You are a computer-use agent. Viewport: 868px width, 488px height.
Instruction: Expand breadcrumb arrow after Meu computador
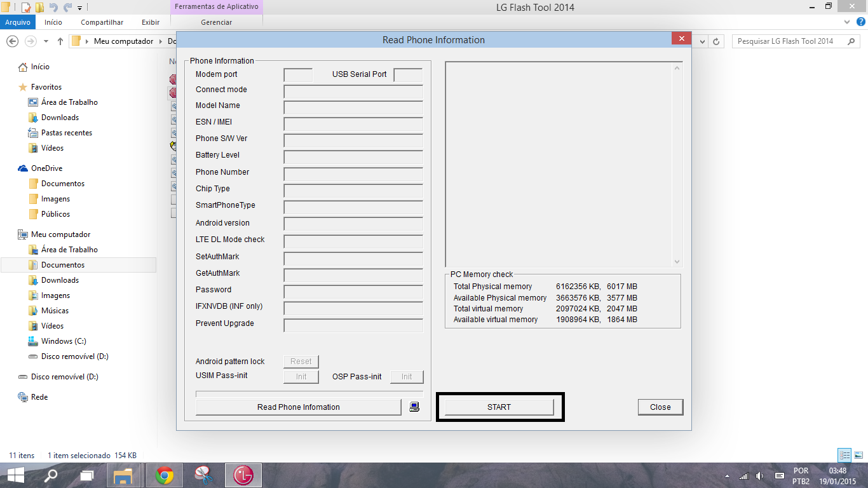(x=161, y=41)
